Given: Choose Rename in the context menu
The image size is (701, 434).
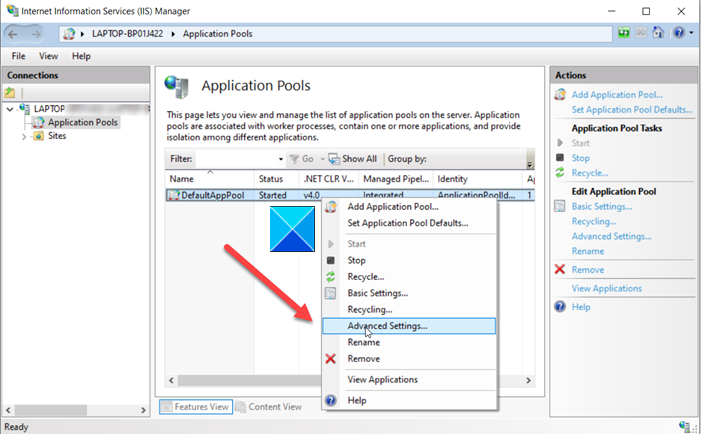Looking at the screenshot, I should [x=409, y=343].
